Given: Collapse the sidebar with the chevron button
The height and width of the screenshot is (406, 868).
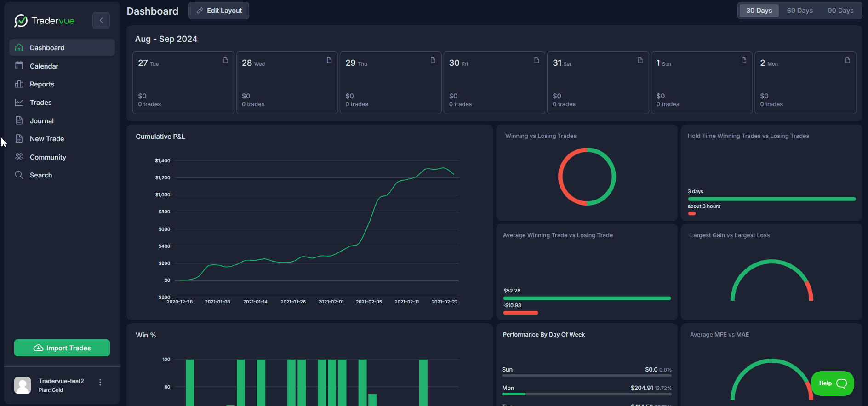Looking at the screenshot, I should coord(101,20).
